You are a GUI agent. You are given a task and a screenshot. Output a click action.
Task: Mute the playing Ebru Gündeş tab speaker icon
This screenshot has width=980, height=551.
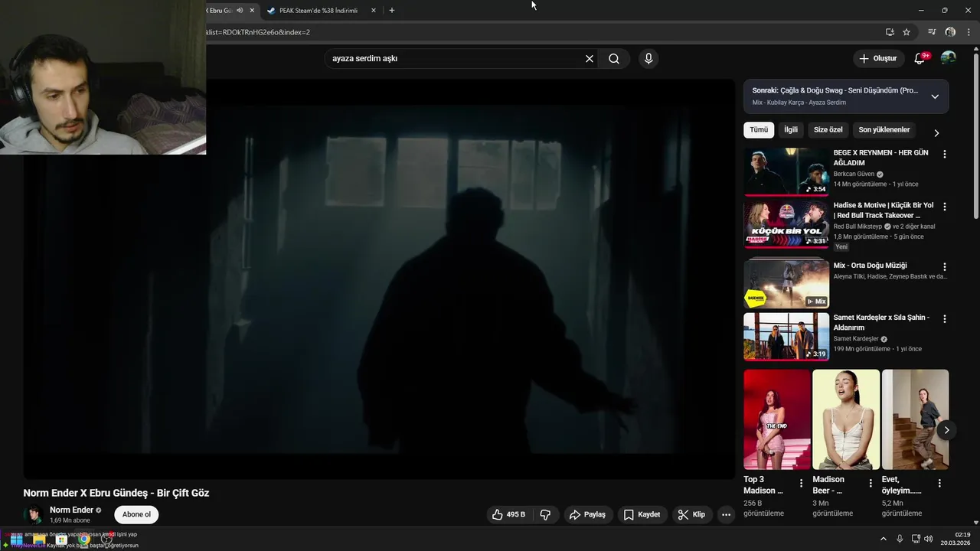(240, 11)
